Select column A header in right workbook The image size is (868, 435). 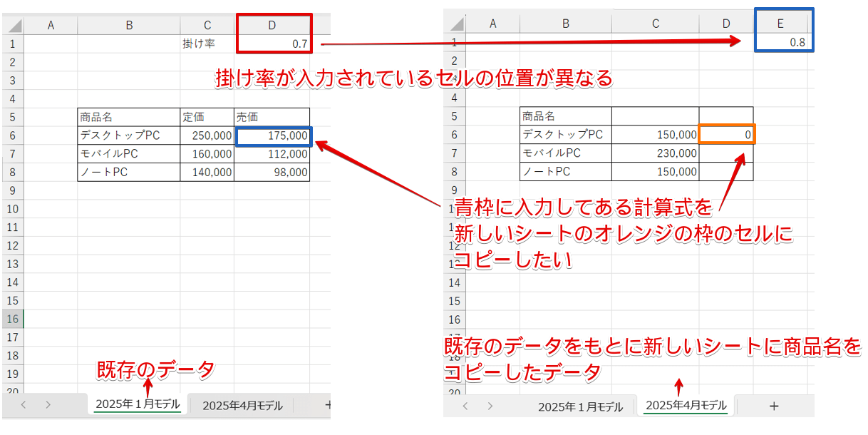(x=492, y=24)
